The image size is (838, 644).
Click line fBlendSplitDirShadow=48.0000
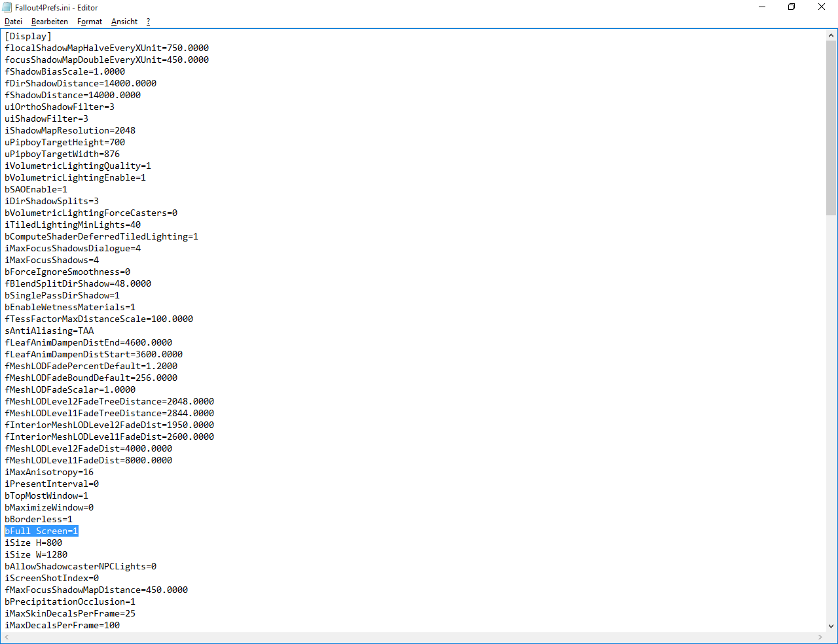pyautogui.click(x=78, y=283)
